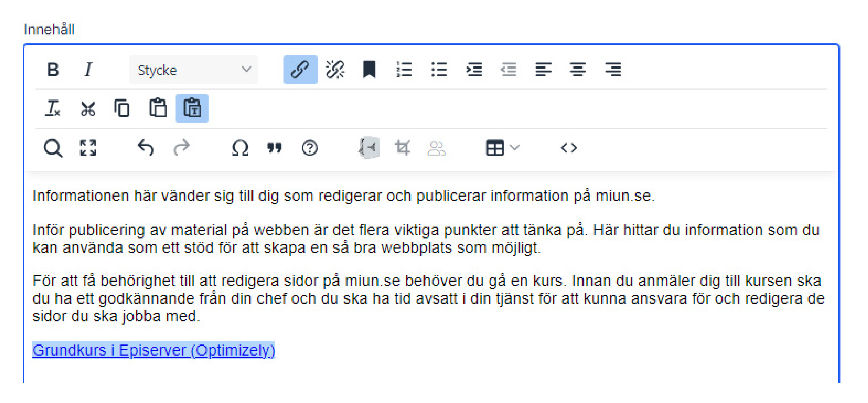Toggle italic formatting

tap(88, 70)
